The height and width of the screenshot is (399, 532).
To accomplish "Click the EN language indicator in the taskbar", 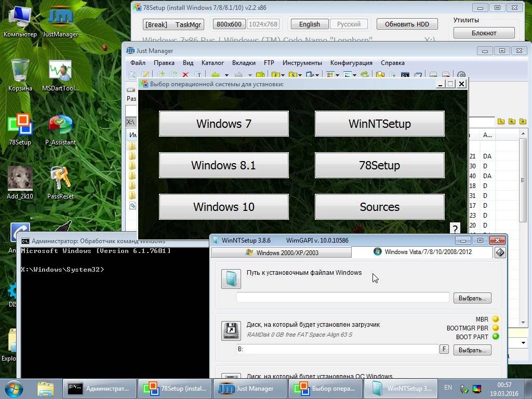I will point(448,388).
